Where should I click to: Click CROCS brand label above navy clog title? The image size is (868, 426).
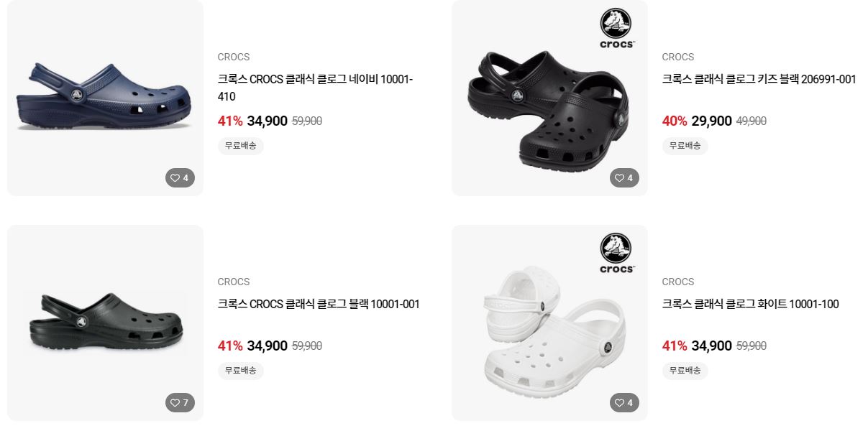pyautogui.click(x=234, y=57)
